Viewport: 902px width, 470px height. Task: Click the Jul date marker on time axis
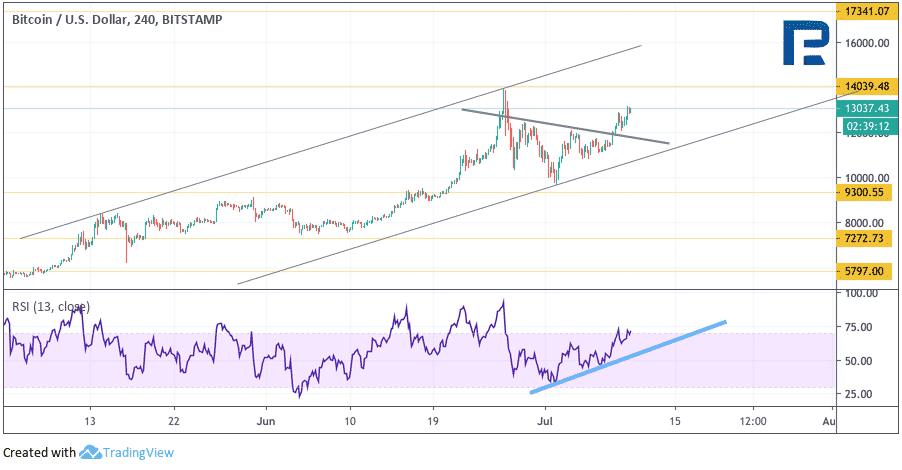545,421
